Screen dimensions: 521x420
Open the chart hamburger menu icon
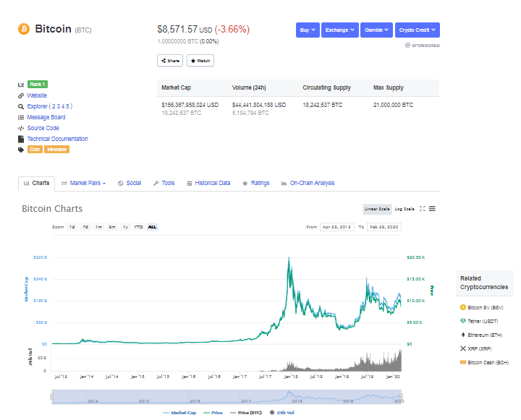(432, 208)
